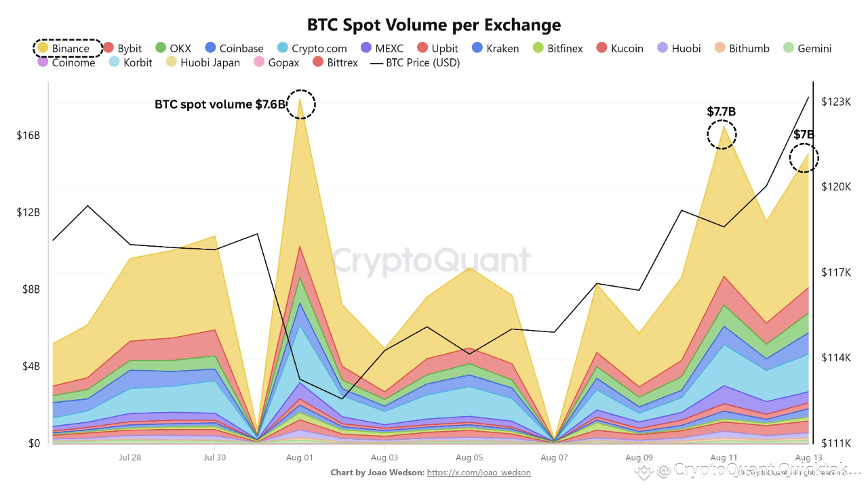This screenshot has height=488, width=868.
Task: Click the MEXC legend marker
Action: coord(366,48)
